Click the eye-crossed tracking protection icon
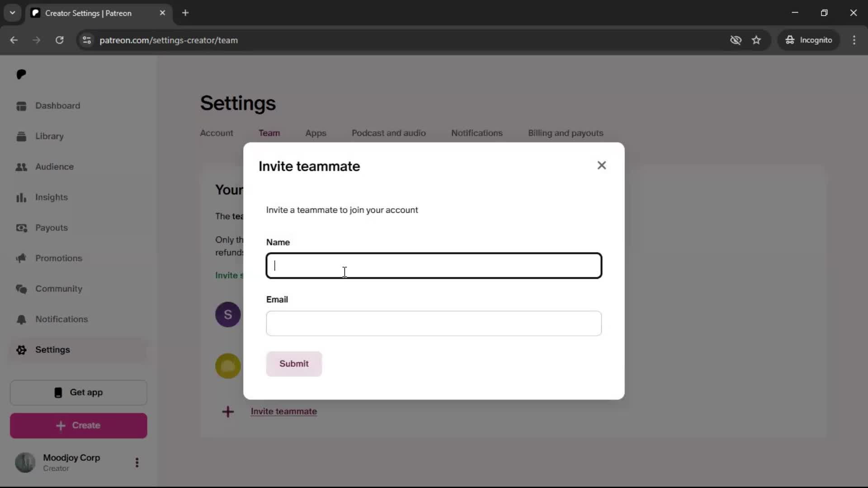The image size is (868, 488). tap(735, 40)
